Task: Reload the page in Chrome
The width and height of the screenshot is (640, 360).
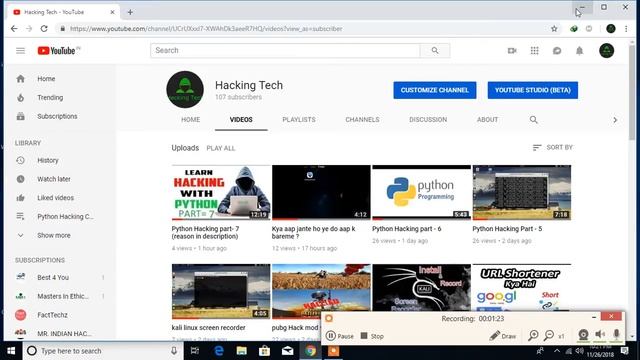Action: (44, 29)
